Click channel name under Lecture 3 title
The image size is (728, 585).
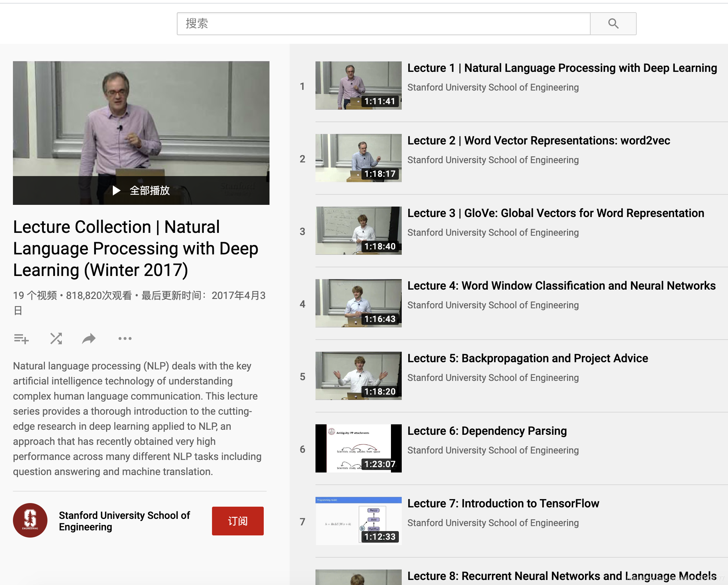[493, 232]
